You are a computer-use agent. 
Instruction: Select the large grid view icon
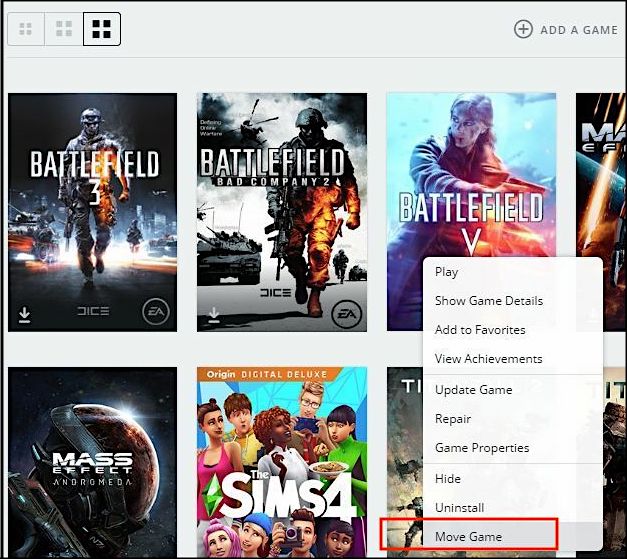101,29
